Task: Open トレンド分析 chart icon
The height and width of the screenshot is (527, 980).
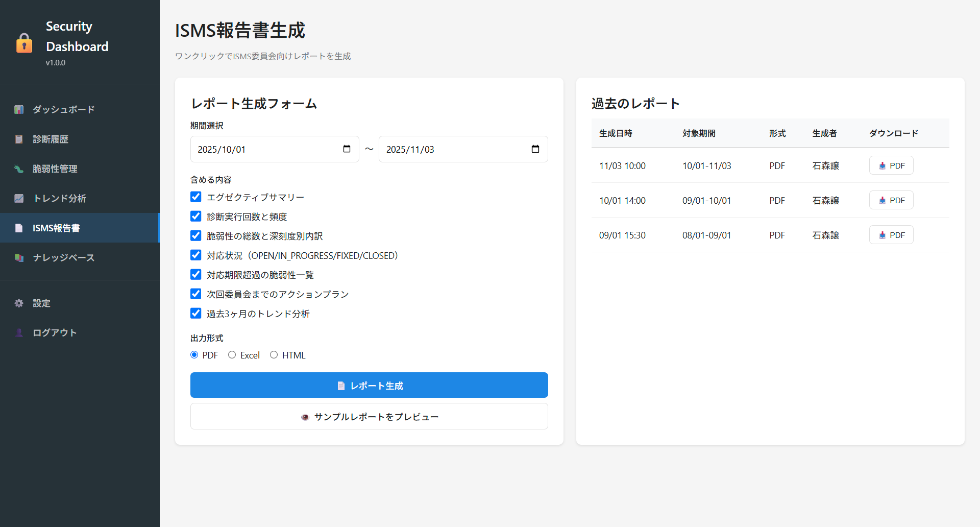Action: coord(19,198)
